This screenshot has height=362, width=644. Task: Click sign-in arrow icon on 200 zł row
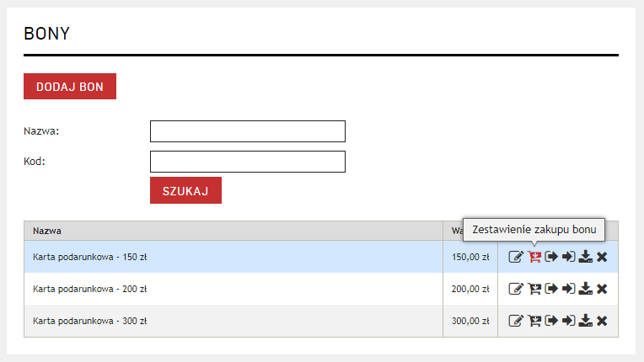coord(568,289)
